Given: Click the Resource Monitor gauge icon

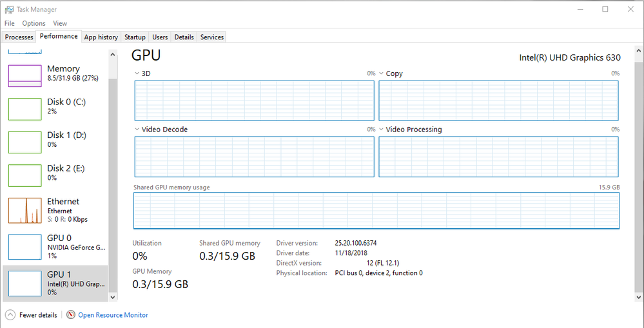Looking at the screenshot, I should [x=70, y=315].
